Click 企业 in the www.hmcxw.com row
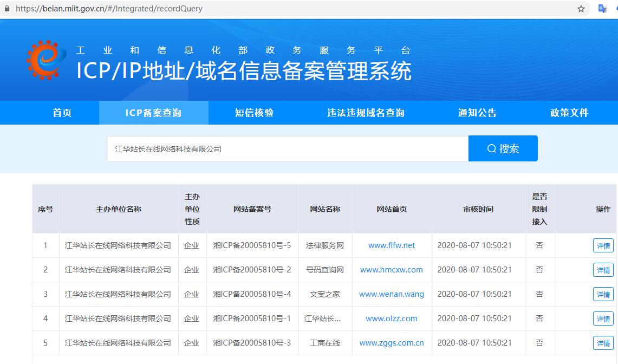Viewport: 618px width, 364px height. coord(192,270)
